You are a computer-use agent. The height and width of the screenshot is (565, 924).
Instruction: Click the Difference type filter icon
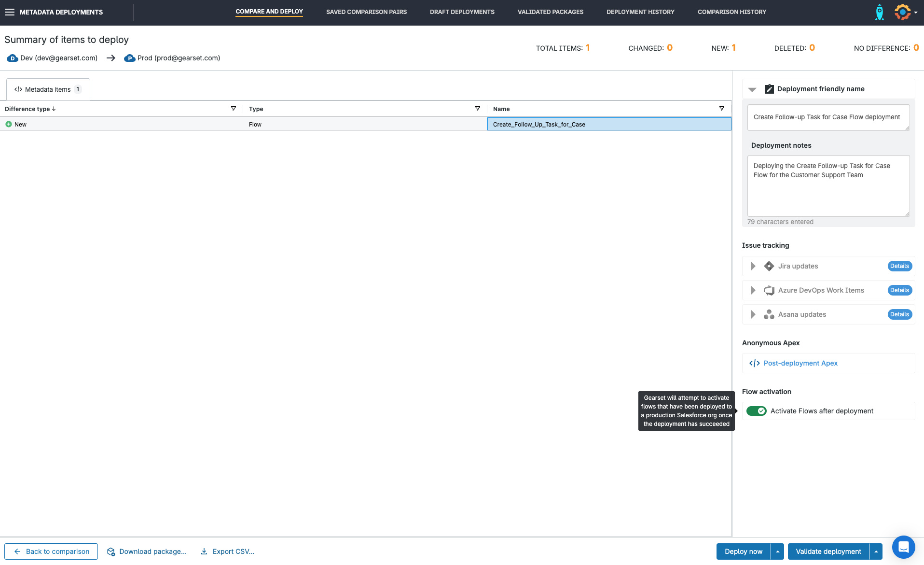[x=234, y=109]
